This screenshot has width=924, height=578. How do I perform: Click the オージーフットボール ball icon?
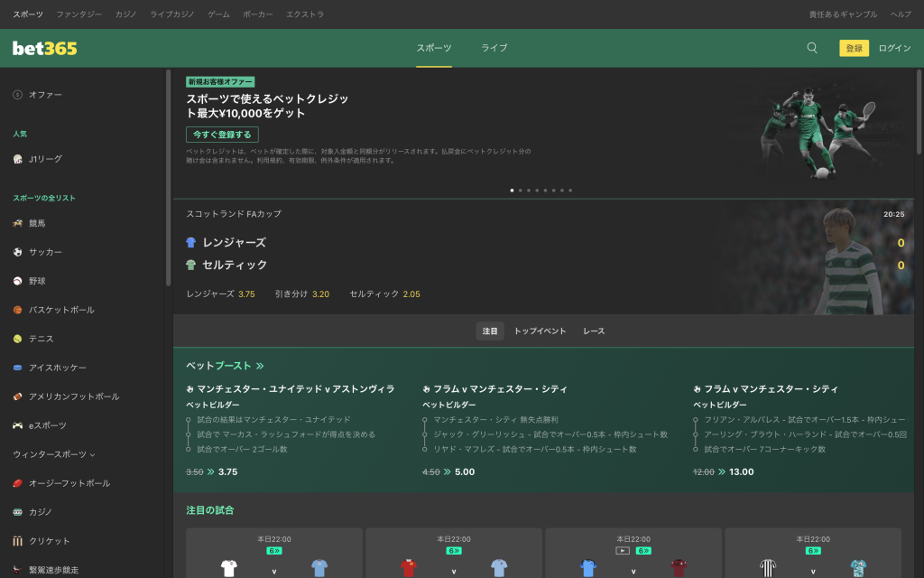tap(18, 483)
